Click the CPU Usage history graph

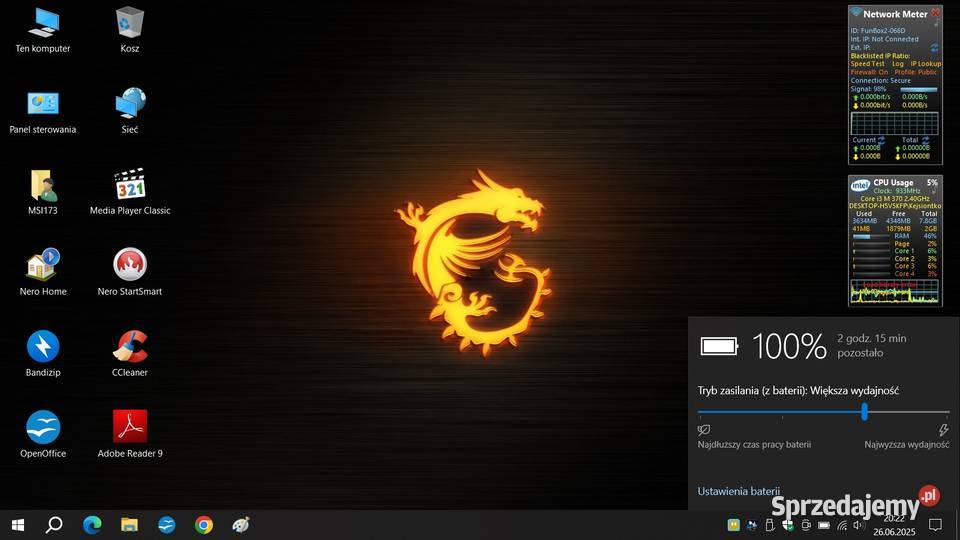click(894, 291)
